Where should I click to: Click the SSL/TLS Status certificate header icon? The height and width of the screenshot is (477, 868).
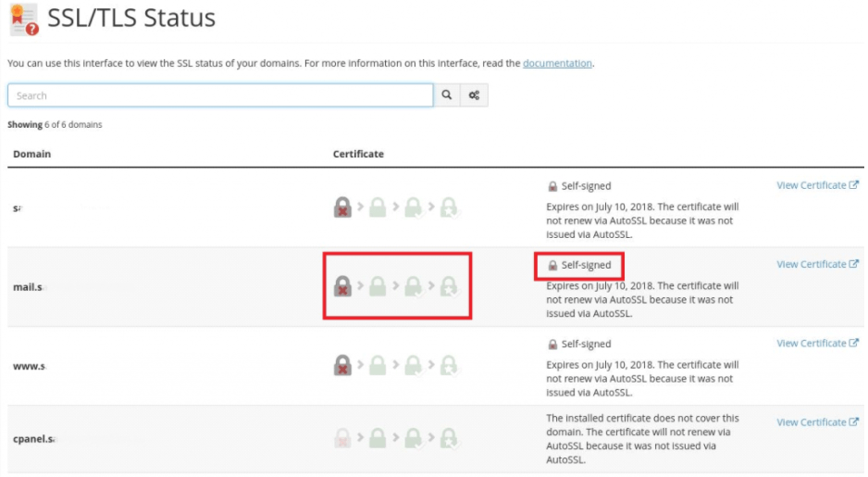point(24,19)
